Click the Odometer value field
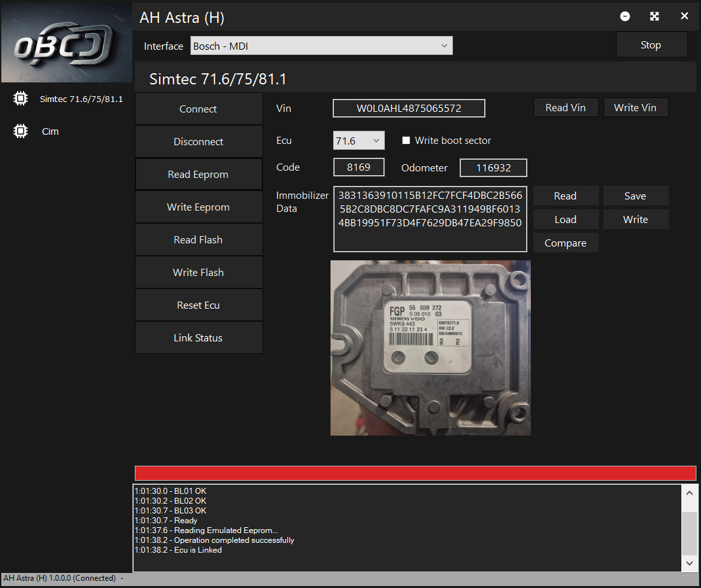This screenshot has width=701, height=588. coord(493,168)
